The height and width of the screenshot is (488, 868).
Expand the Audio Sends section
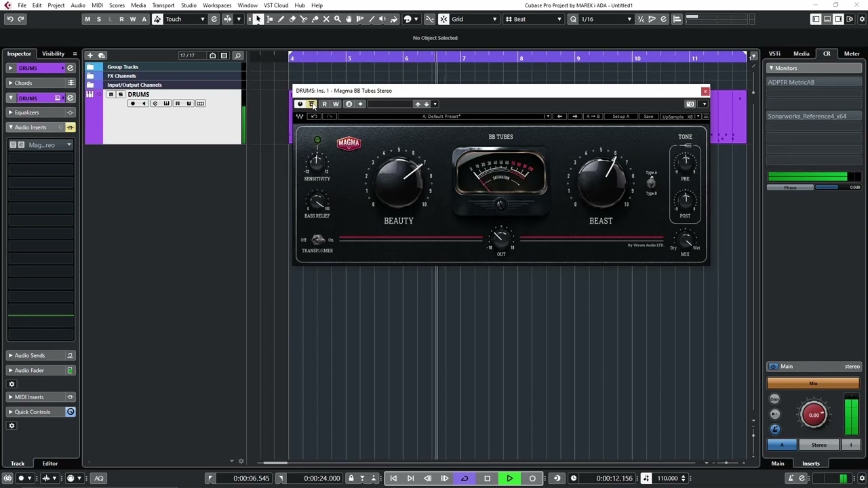(x=41, y=355)
